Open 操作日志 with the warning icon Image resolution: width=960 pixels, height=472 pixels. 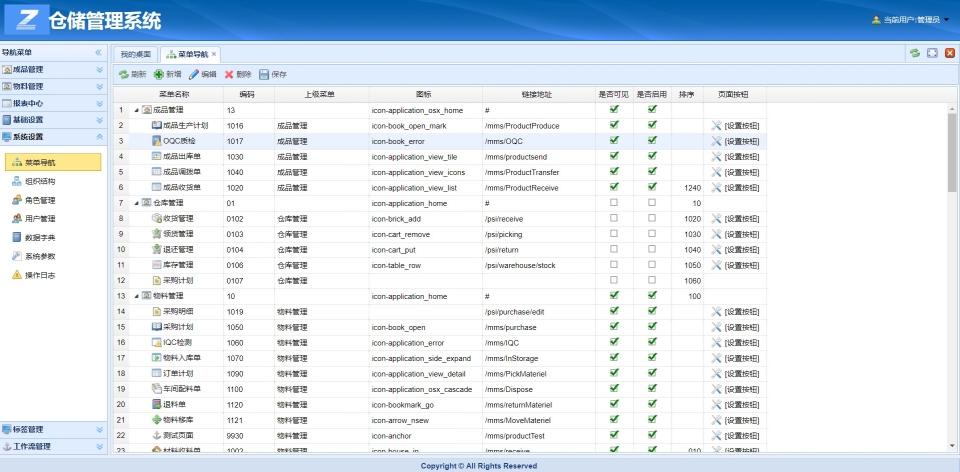(40, 274)
